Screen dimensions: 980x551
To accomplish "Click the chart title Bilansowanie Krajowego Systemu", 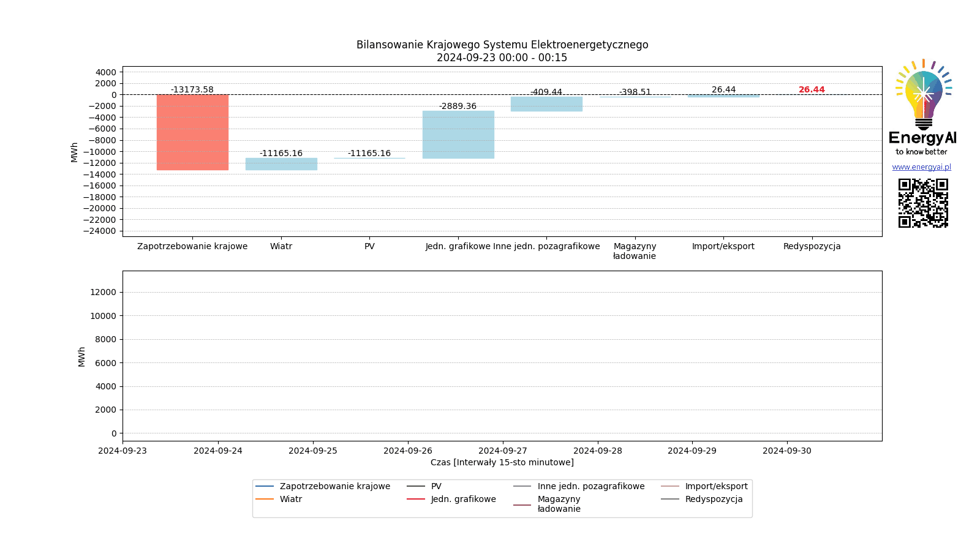I will 502,45.
